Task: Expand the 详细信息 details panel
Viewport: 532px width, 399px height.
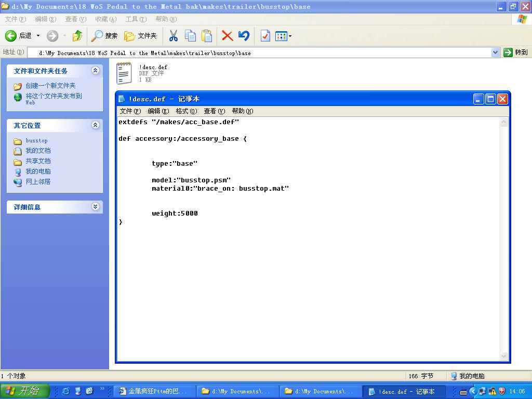Action: pos(95,207)
